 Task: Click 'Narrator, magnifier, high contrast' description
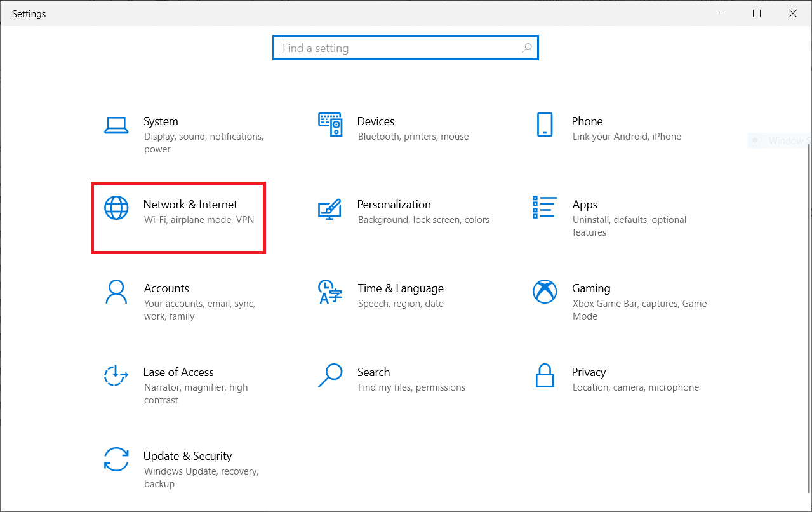[196, 394]
